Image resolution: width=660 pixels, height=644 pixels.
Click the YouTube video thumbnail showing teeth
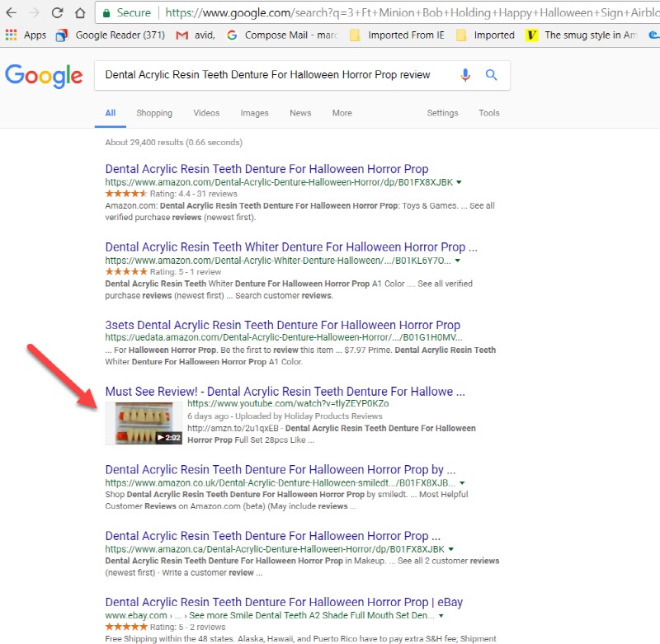pyautogui.click(x=144, y=423)
